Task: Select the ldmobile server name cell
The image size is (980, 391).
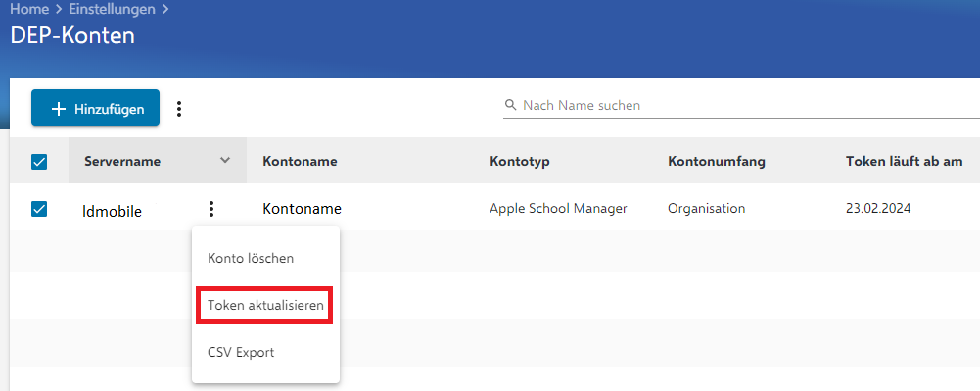Action: 112,212
